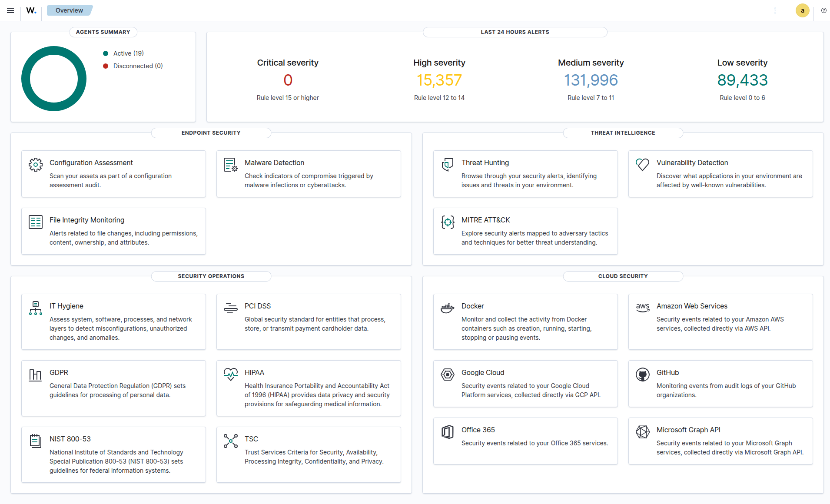Open the Vulnerability Detection module card

point(720,173)
